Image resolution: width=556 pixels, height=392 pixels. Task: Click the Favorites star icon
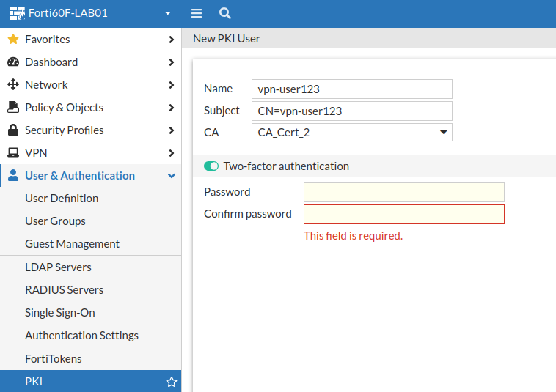coord(12,39)
